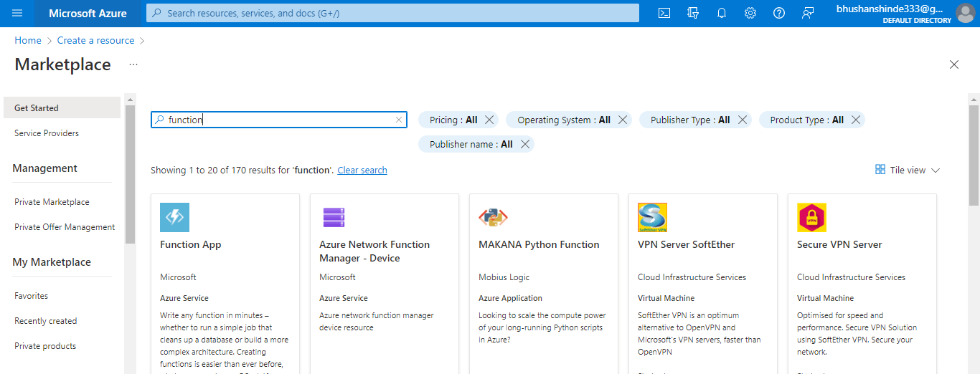Click the Feedback icon in header

808,13
